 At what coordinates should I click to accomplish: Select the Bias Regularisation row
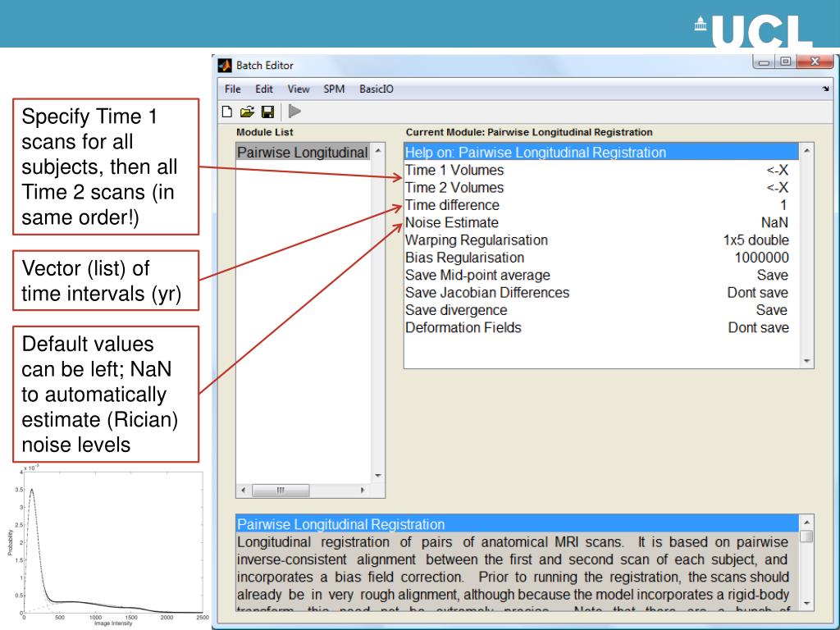click(601, 258)
